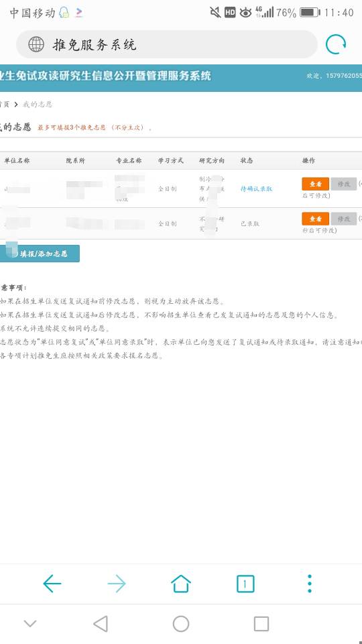Tap the browser forward arrow
Image resolution: width=362 pixels, height=644 pixels.
click(x=117, y=583)
